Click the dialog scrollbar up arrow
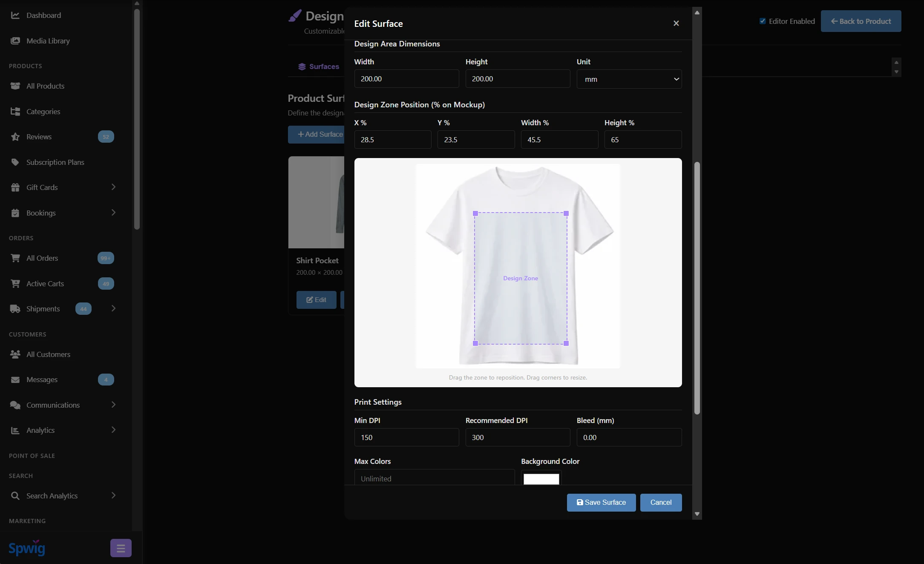Screen dimensions: 924x564 click(x=697, y=12)
